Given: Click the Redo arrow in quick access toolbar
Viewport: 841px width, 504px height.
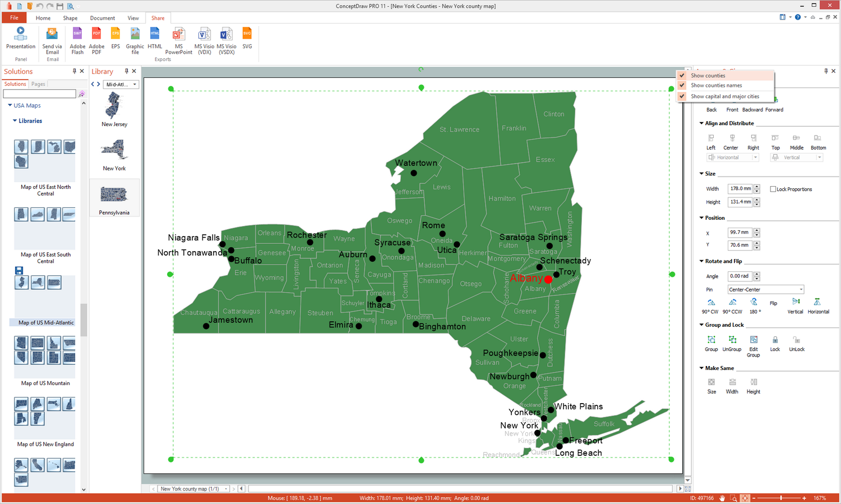Looking at the screenshot, I should point(50,6).
